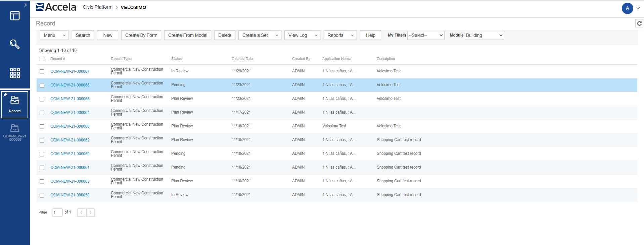Open the dashboard layout icon in sidebar
This screenshot has height=245, width=644.
point(15,15)
